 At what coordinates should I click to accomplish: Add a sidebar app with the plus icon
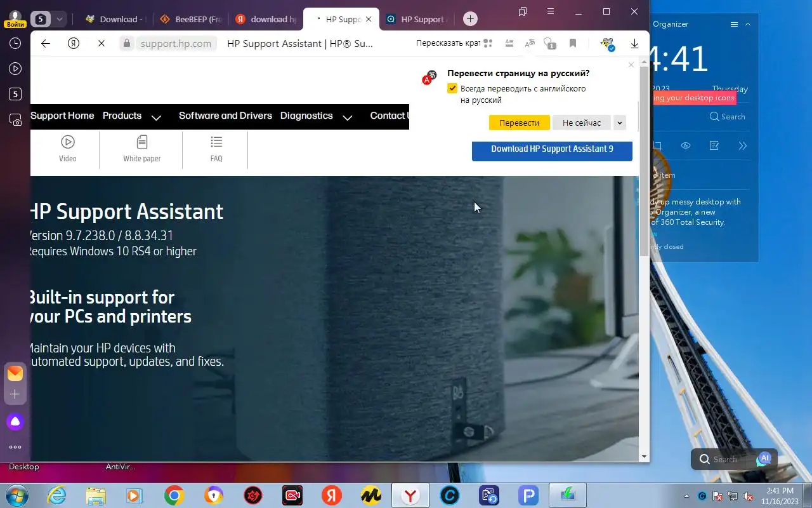point(15,394)
